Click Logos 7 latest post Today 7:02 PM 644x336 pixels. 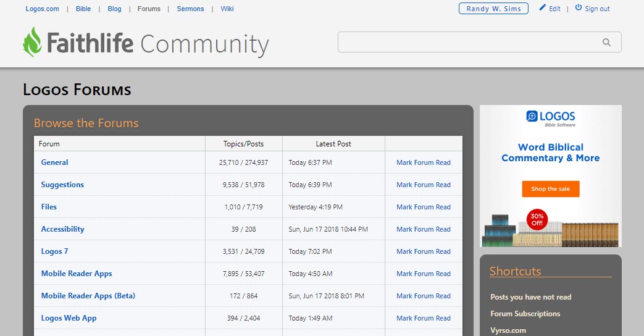tap(310, 251)
